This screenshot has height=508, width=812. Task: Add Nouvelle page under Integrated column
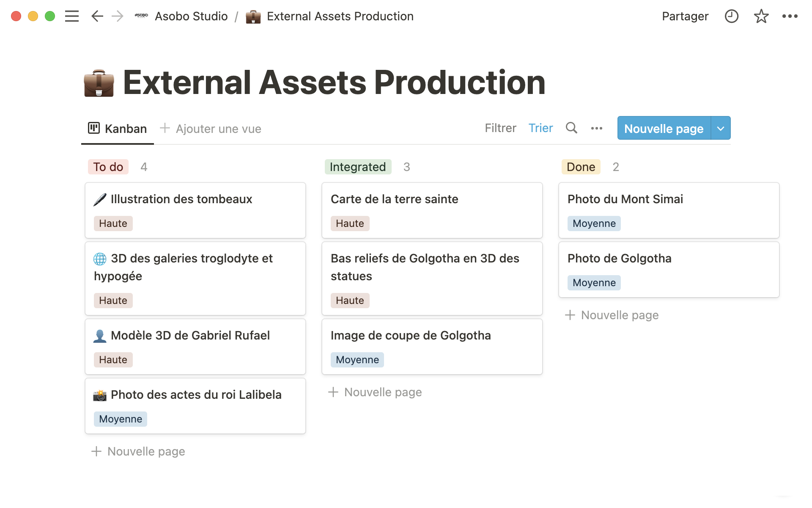point(375,392)
